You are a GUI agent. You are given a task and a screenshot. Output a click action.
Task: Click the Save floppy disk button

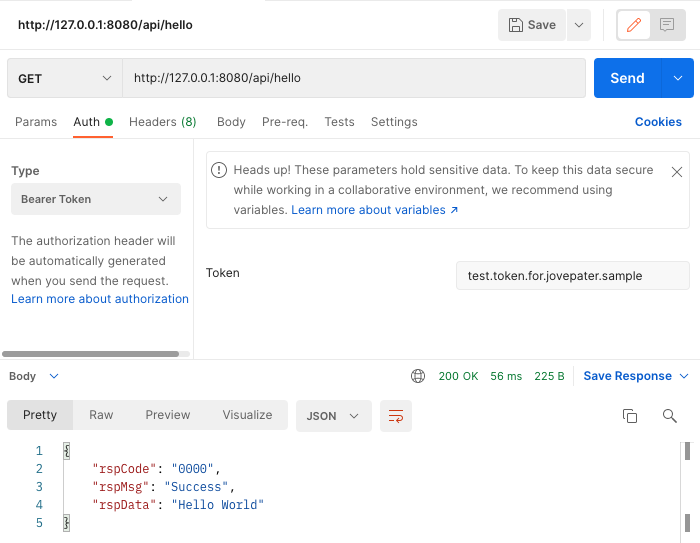pyautogui.click(x=532, y=25)
